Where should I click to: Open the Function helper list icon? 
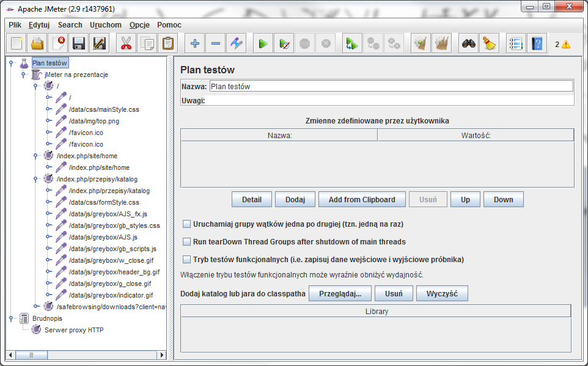coord(516,43)
